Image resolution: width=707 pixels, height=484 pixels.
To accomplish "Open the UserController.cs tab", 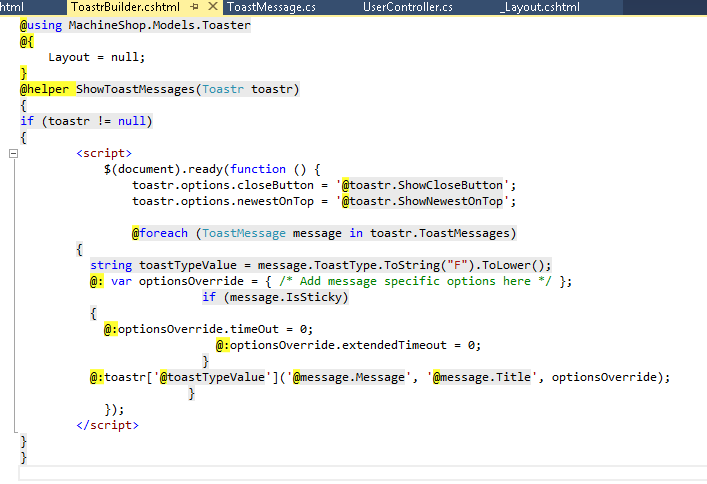I will [x=408, y=7].
